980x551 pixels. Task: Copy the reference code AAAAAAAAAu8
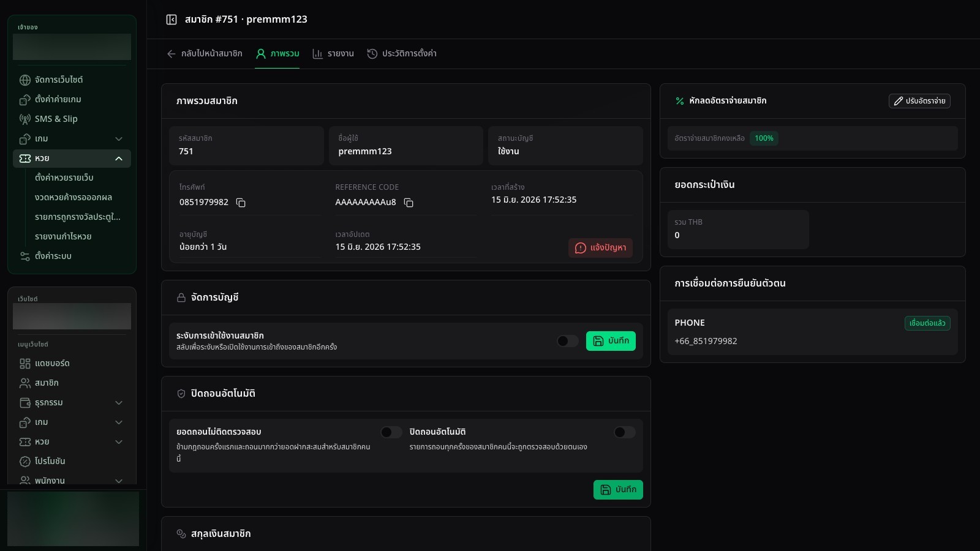click(x=409, y=203)
